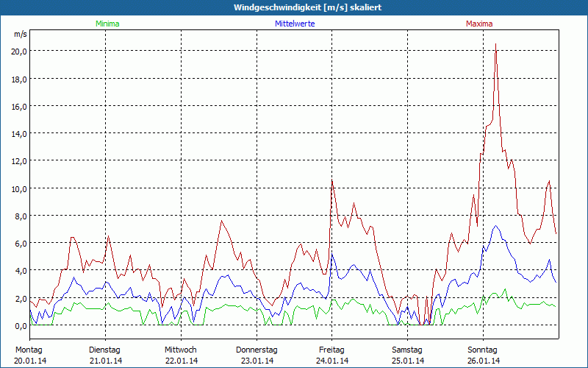Click the 0,0 y-axis label

coord(19,325)
